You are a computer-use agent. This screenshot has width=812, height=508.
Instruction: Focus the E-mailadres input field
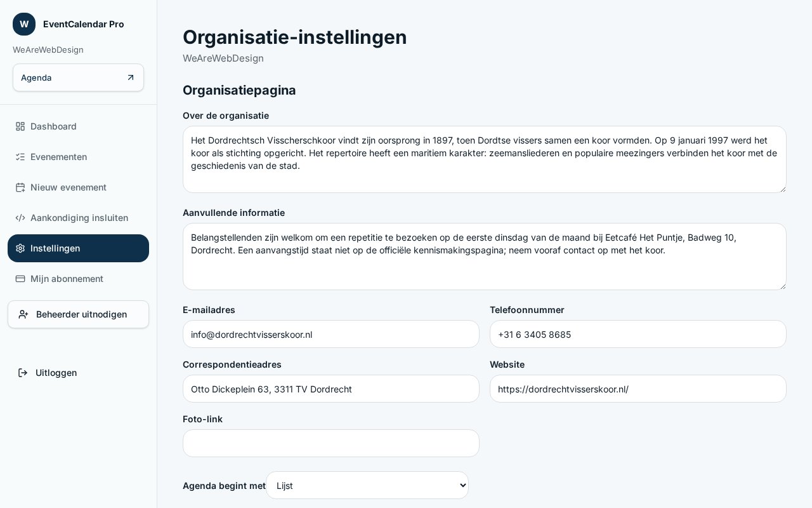[x=331, y=334]
